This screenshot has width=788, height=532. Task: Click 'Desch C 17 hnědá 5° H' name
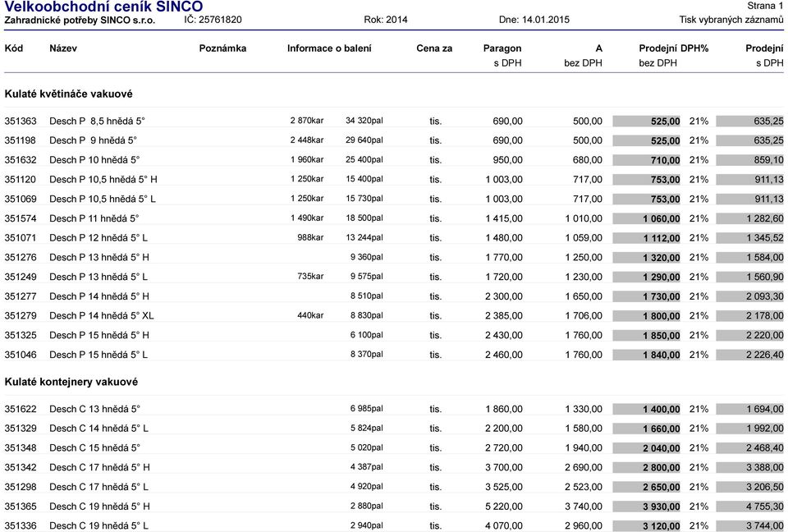coord(99,468)
